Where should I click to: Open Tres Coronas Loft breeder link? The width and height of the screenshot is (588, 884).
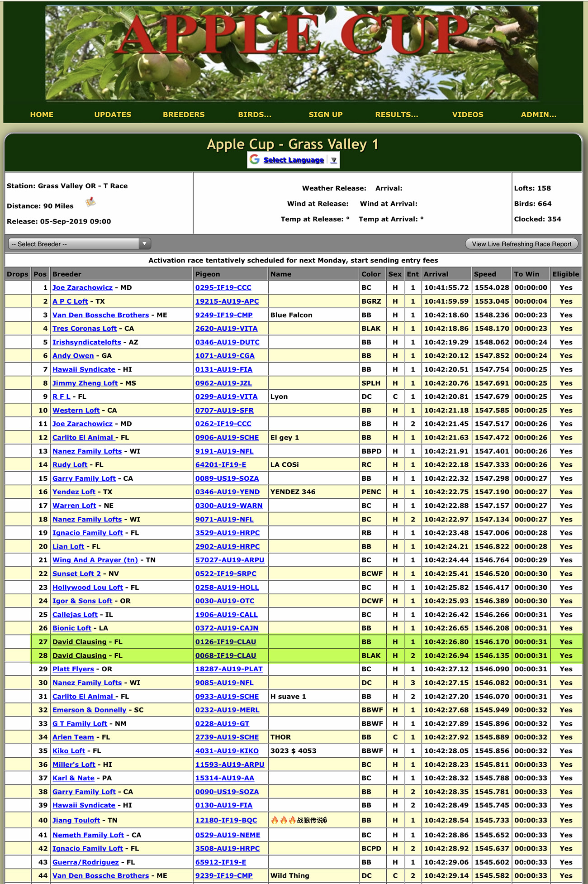85,329
